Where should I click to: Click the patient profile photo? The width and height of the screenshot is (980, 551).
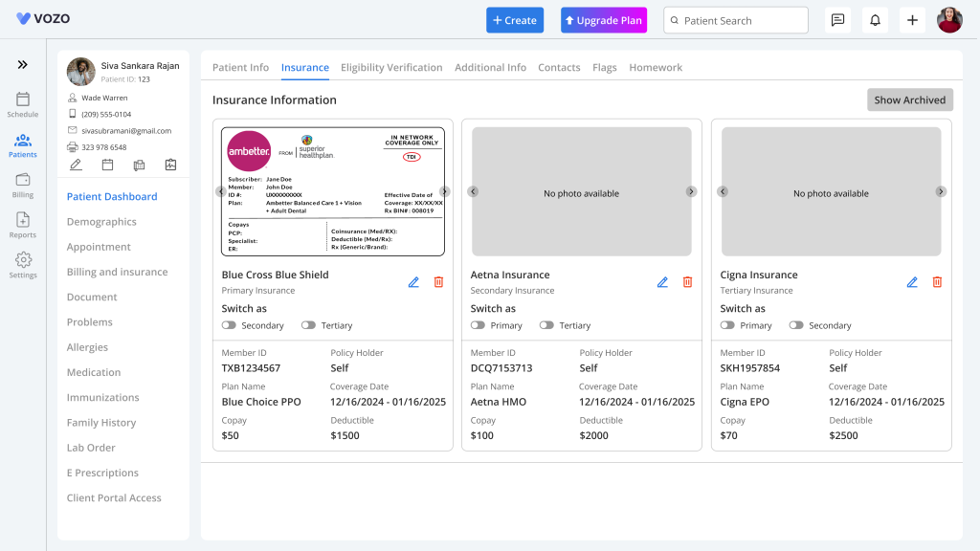81,72
